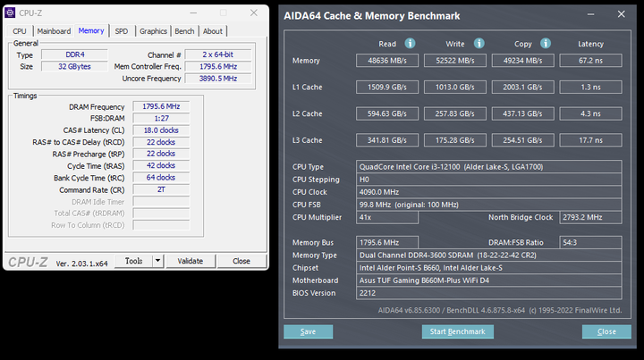Click the Close button in CPU-Z
Screen dimensions: 644x360
tap(241, 261)
